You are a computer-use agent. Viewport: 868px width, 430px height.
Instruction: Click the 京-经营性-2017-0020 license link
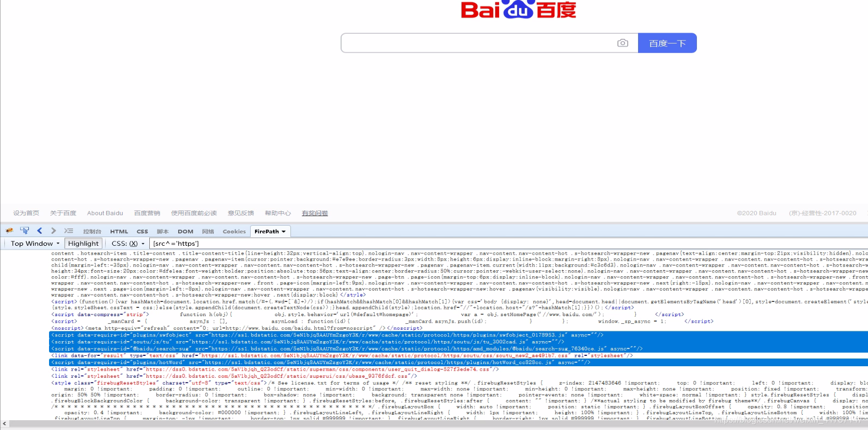click(823, 213)
